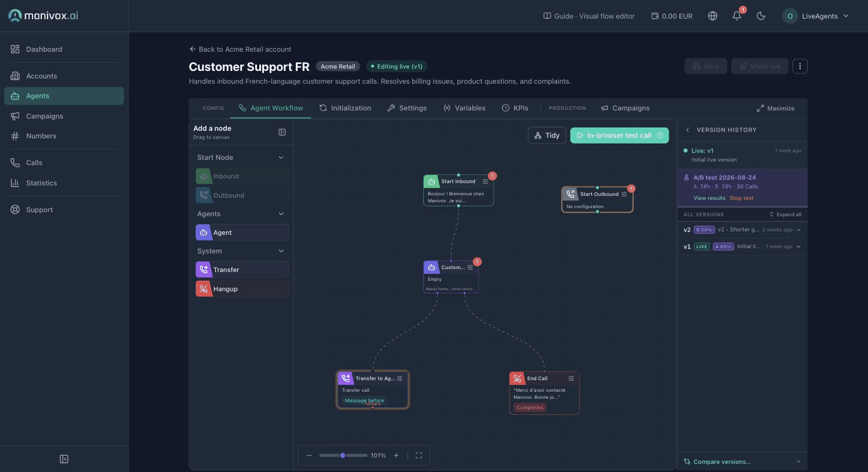Expand the v2 version row
The height and width of the screenshot is (472, 868).
[x=798, y=230]
